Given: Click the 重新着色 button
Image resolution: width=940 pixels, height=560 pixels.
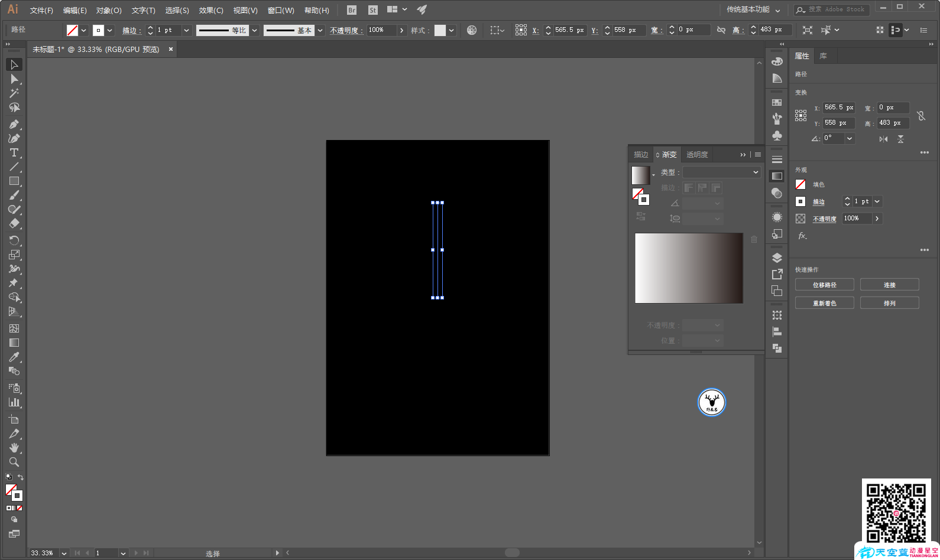Looking at the screenshot, I should click(825, 303).
